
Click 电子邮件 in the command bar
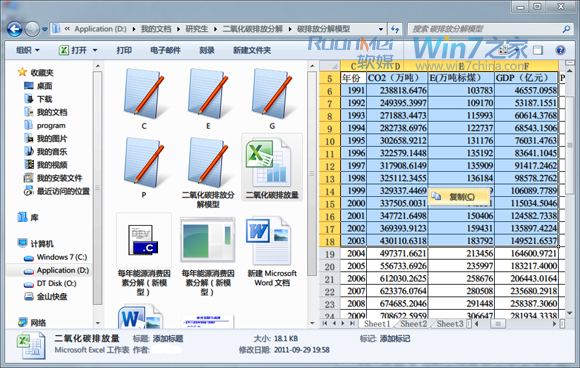click(x=165, y=50)
